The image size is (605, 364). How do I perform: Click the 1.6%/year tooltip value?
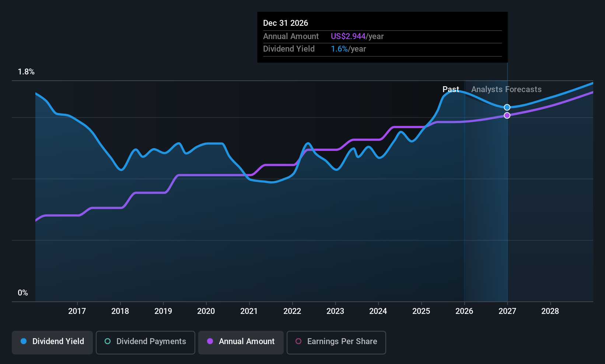[348, 49]
